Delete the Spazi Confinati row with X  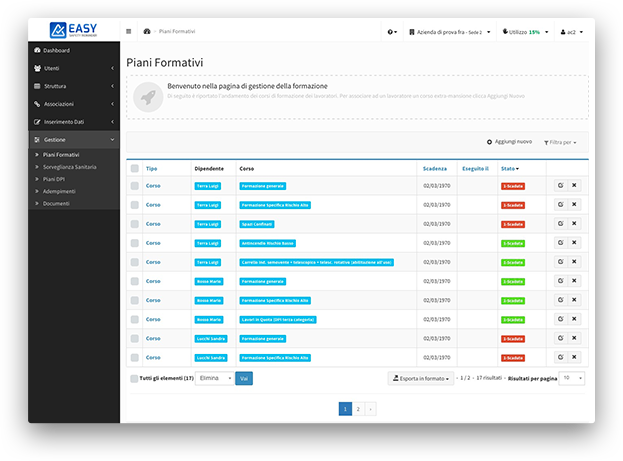coord(574,223)
